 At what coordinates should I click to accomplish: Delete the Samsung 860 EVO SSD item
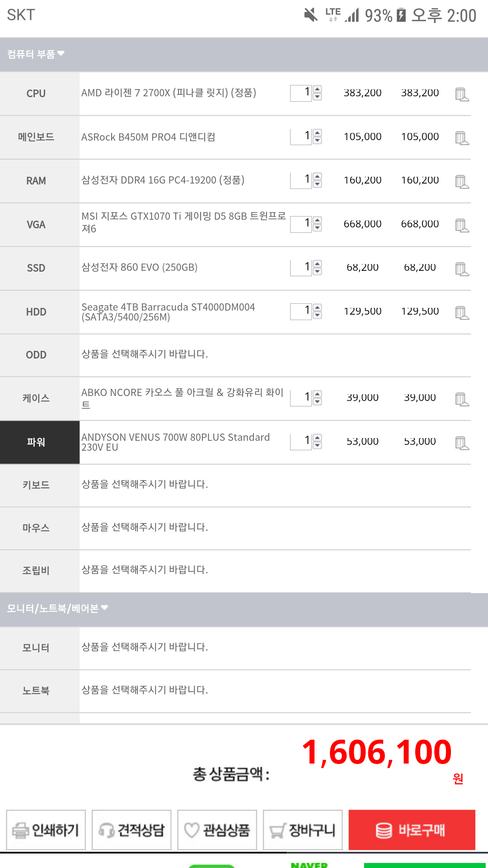(462, 269)
